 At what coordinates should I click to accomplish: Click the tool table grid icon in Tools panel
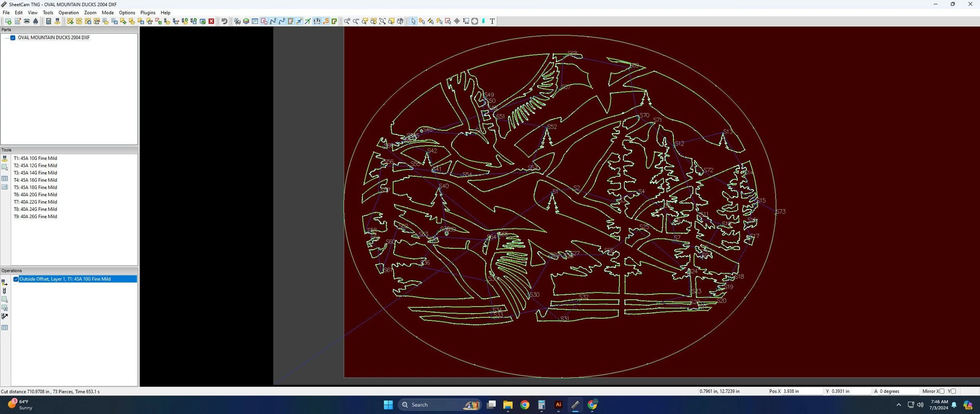click(x=5, y=179)
